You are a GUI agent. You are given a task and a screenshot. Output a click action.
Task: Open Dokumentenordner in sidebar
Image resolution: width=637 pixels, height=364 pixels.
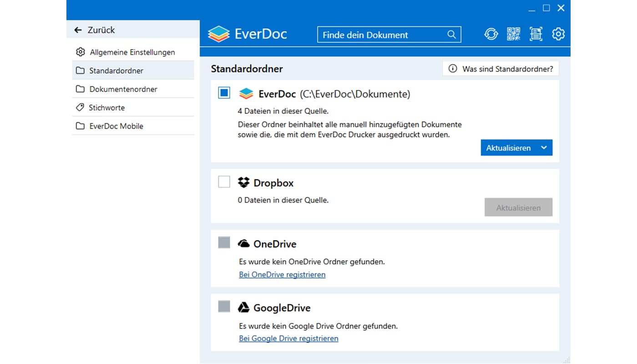coord(133,89)
